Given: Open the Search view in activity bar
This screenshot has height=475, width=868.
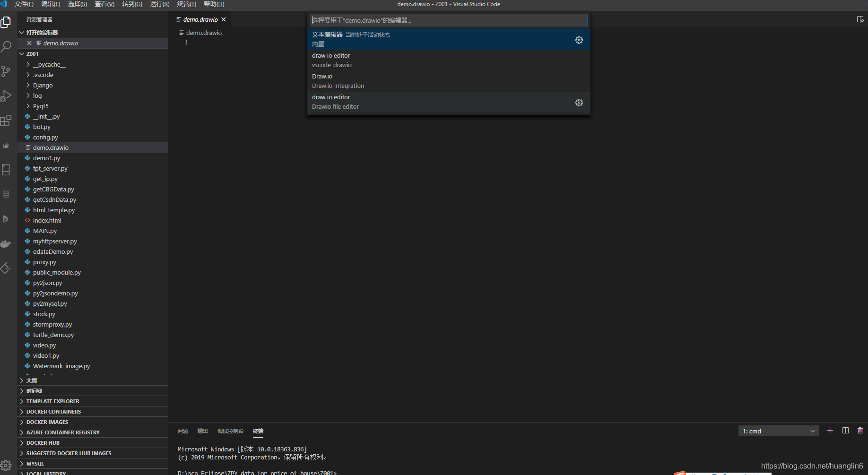Looking at the screenshot, I should [x=6, y=47].
